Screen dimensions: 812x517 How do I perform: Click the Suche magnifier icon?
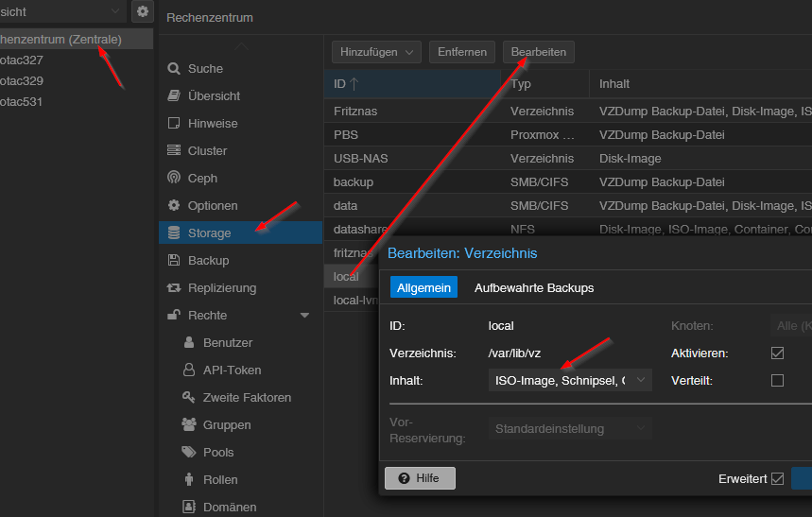click(x=173, y=69)
